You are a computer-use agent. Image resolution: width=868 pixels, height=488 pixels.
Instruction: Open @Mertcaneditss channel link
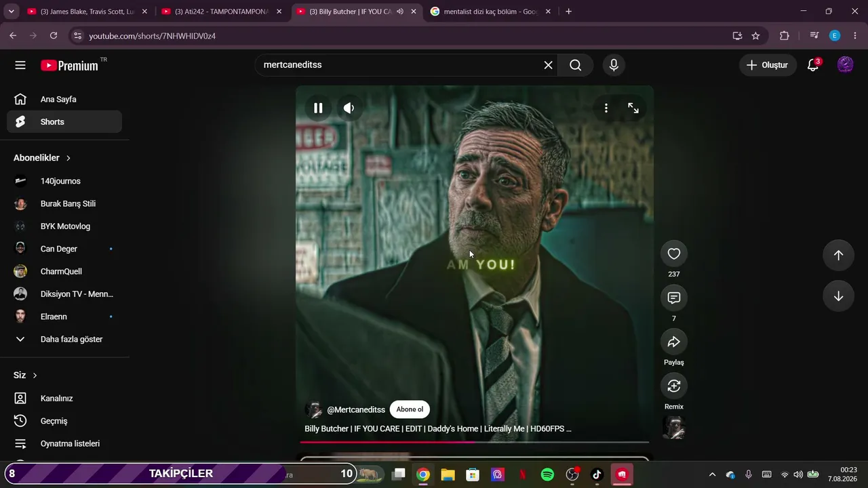click(x=356, y=409)
